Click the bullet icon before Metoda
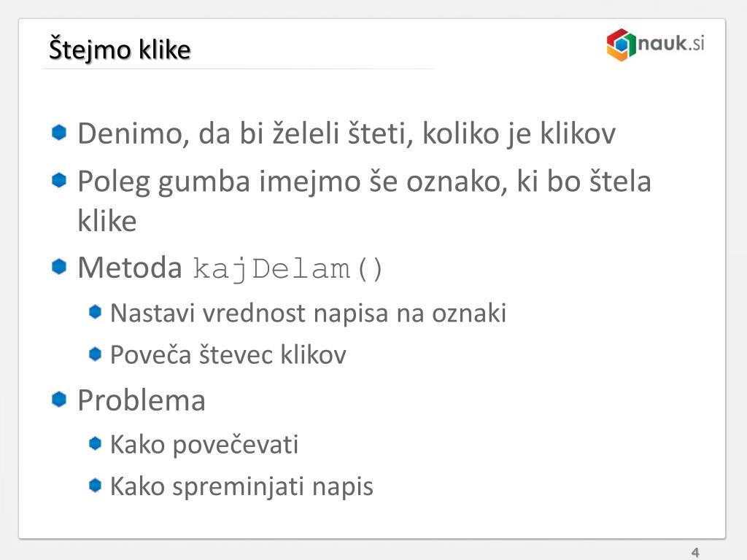The width and height of the screenshot is (747, 560). pos(59,267)
